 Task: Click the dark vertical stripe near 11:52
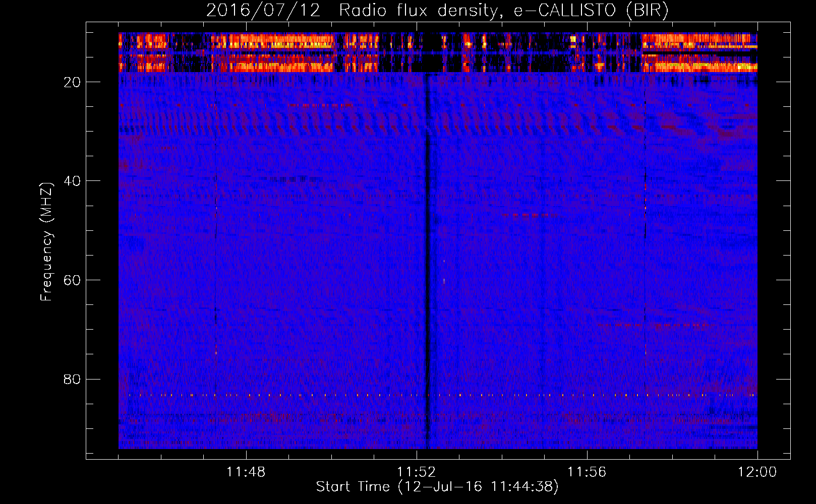pos(428,261)
